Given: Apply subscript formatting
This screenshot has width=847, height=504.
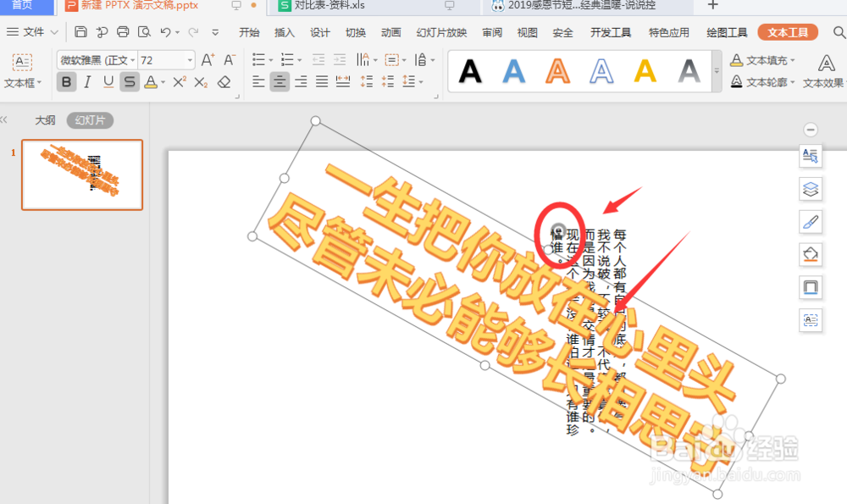Looking at the screenshot, I should point(201,82).
